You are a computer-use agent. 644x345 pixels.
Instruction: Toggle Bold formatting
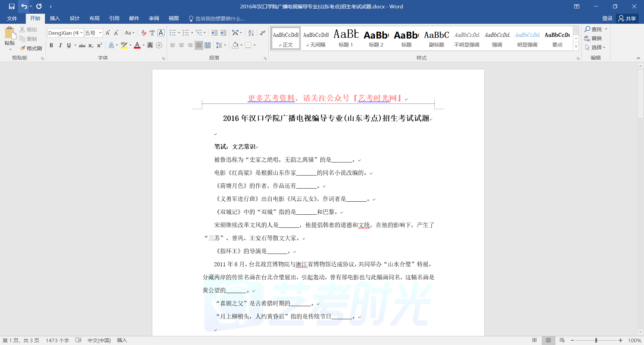click(51, 45)
